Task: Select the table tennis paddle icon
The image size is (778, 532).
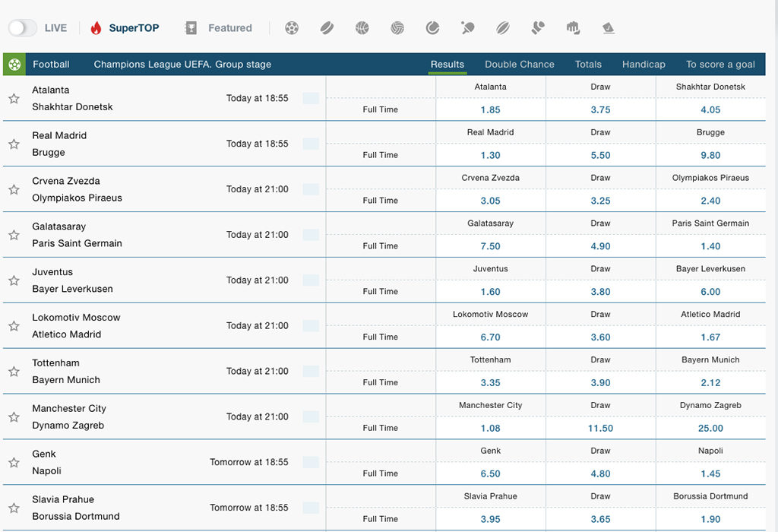Action: [x=468, y=28]
